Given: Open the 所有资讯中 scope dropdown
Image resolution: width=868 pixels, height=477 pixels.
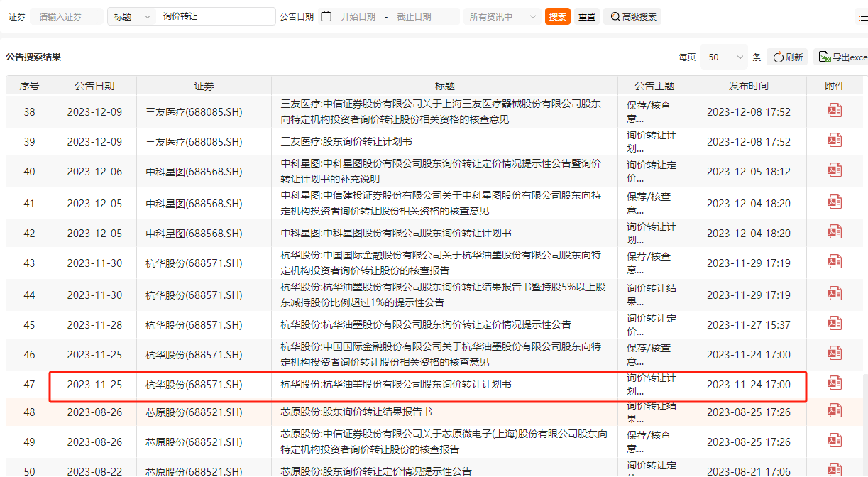Looking at the screenshot, I should click(x=502, y=16).
